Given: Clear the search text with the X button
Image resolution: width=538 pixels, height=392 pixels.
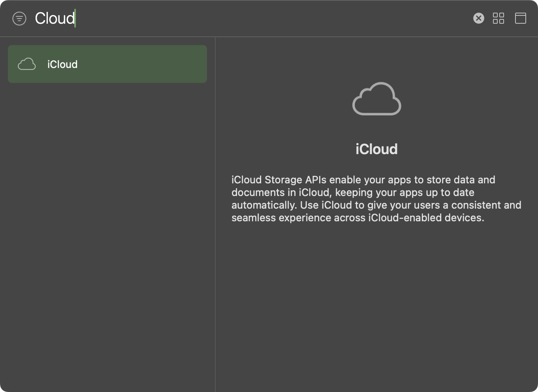Looking at the screenshot, I should coord(478,18).
